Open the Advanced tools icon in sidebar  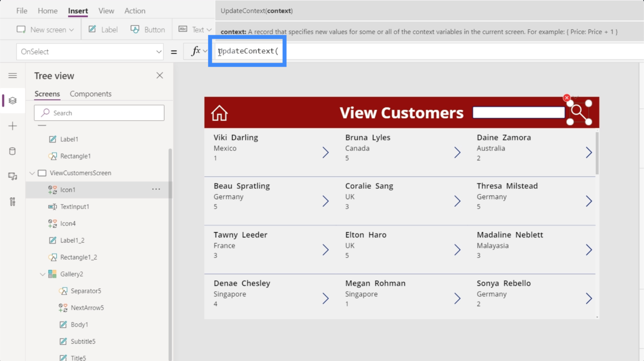pos(13,202)
